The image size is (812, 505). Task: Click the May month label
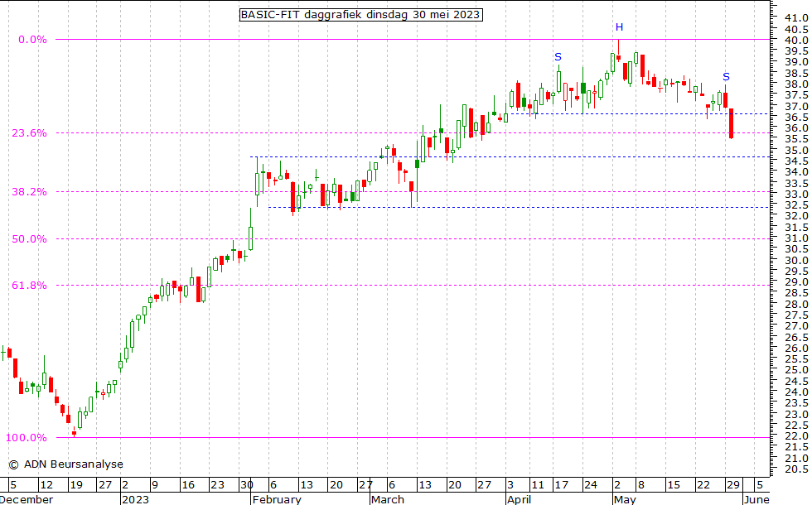point(625,499)
